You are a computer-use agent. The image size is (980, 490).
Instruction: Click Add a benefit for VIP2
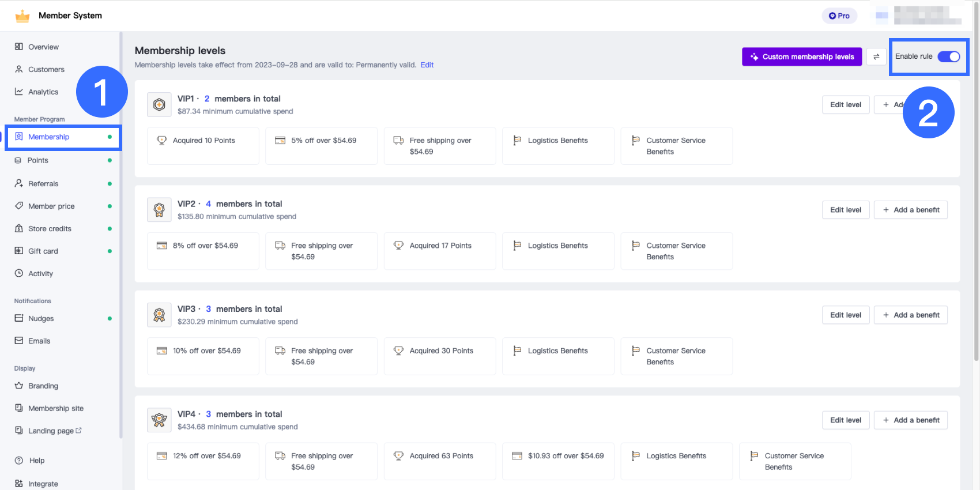click(x=911, y=210)
